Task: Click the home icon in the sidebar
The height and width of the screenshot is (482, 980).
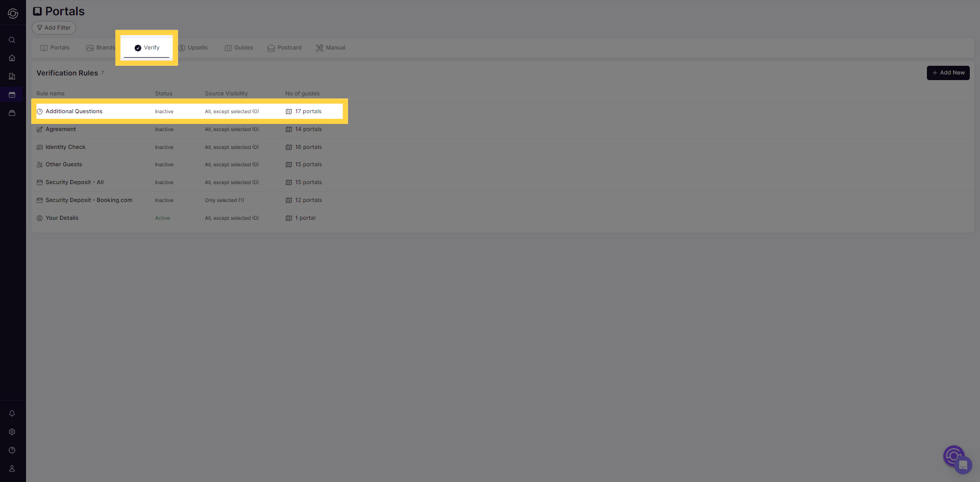Action: click(x=12, y=58)
